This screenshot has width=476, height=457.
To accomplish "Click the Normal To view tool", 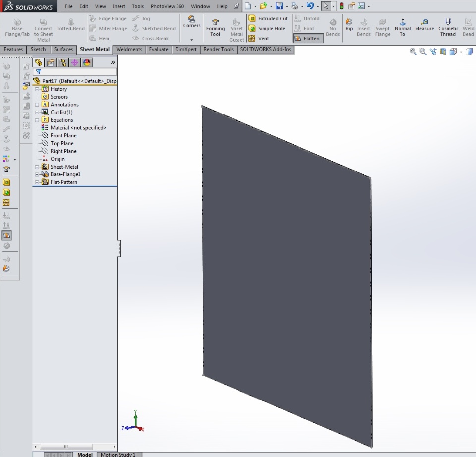I will 403,27.
